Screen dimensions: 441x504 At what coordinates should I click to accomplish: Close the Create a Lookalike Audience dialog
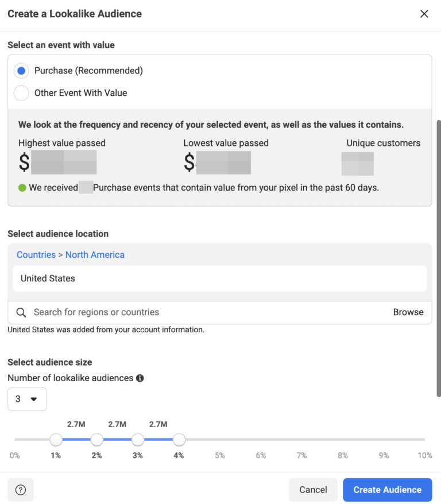coord(424,14)
